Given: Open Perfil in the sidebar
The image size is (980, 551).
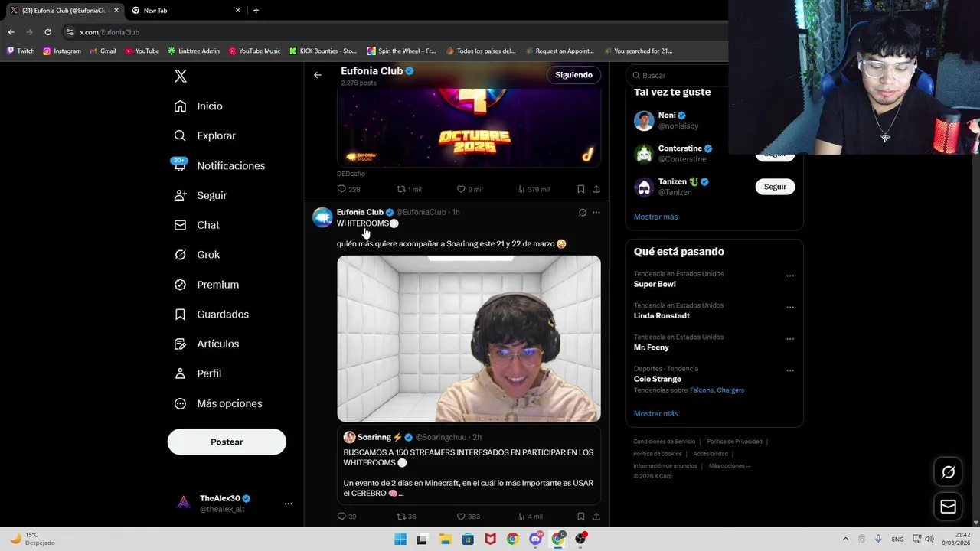Looking at the screenshot, I should (x=197, y=373).
